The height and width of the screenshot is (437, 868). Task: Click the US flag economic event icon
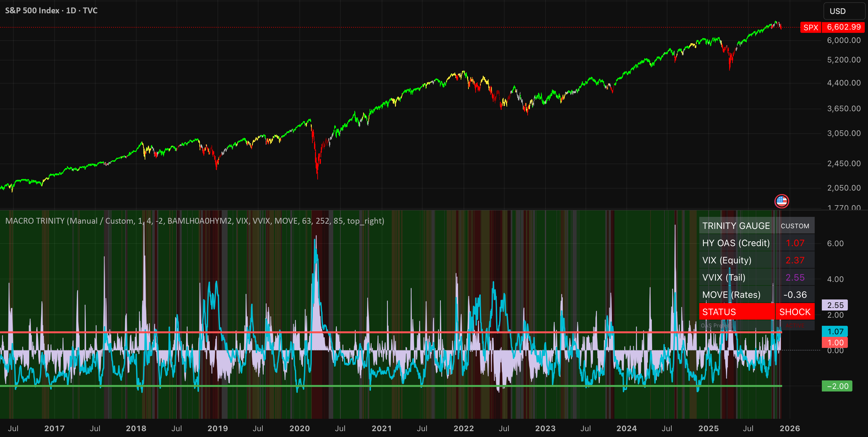(782, 202)
